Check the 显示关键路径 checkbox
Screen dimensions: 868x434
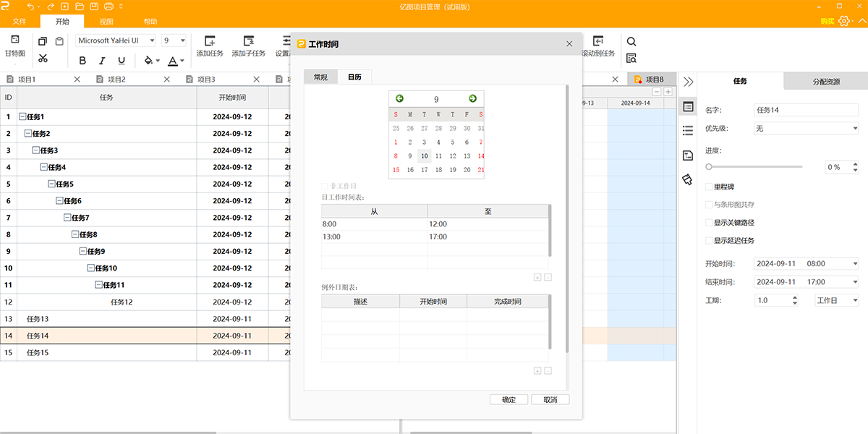pyautogui.click(x=710, y=223)
